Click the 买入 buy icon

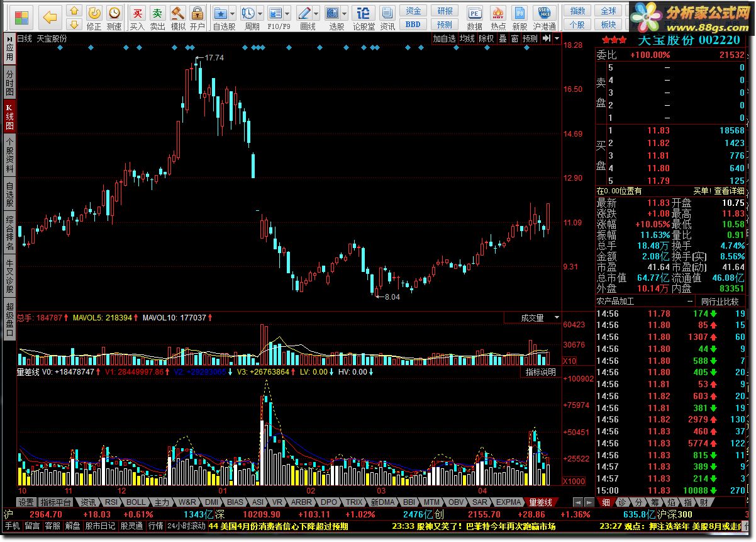tap(137, 18)
